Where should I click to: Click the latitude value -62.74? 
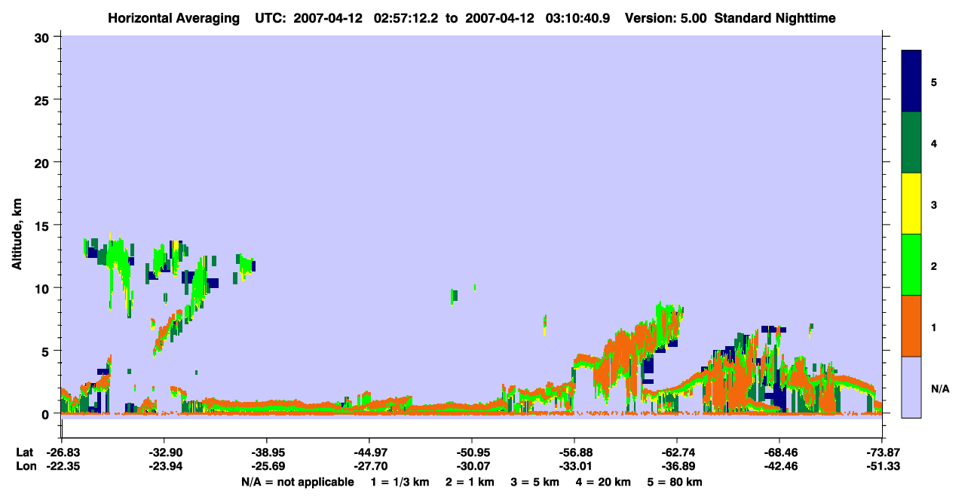677,452
